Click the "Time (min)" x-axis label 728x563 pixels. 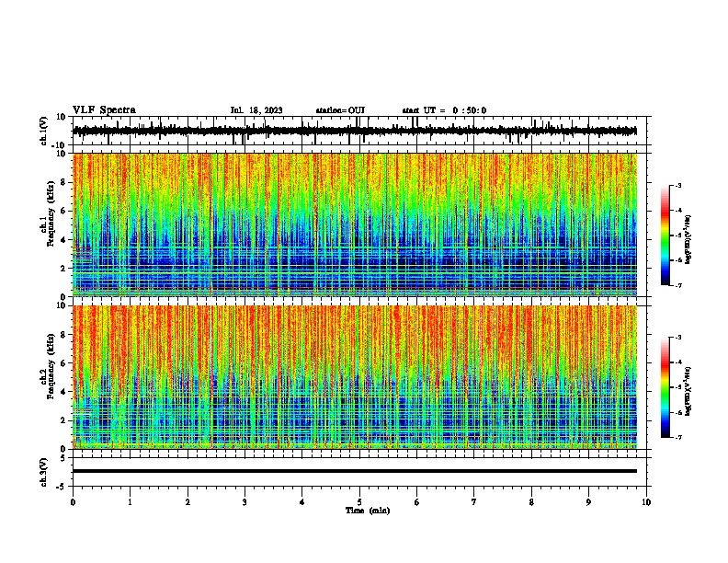(368, 511)
